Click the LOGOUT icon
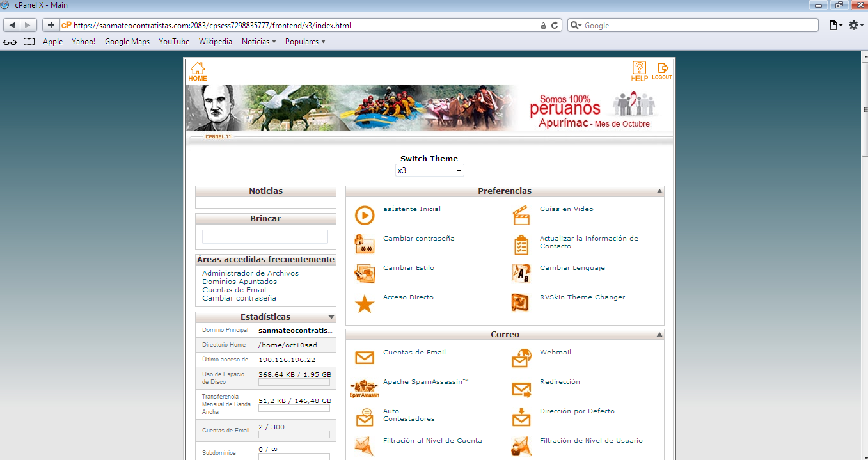868x460 pixels. pyautogui.click(x=662, y=68)
